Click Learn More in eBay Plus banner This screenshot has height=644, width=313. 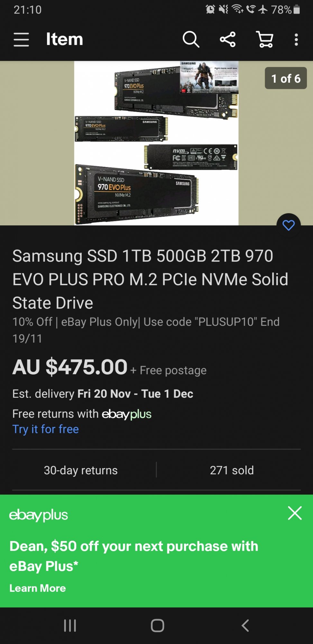click(x=38, y=588)
